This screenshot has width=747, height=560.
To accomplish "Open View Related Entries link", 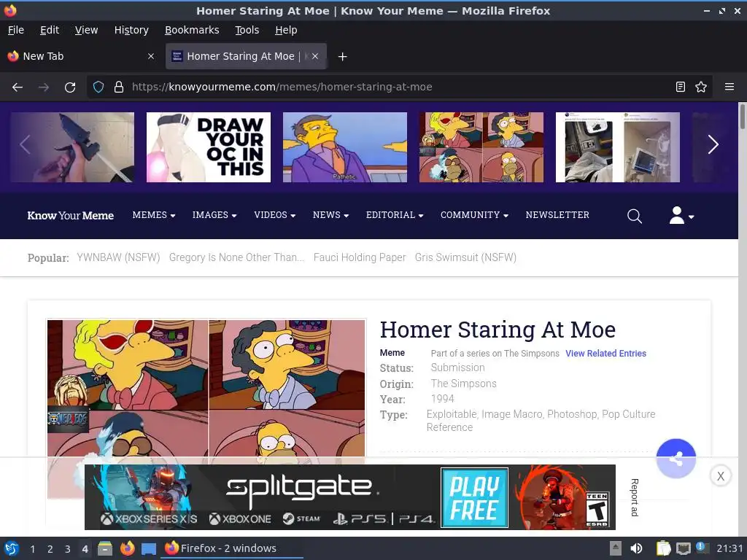I will 605,354.
